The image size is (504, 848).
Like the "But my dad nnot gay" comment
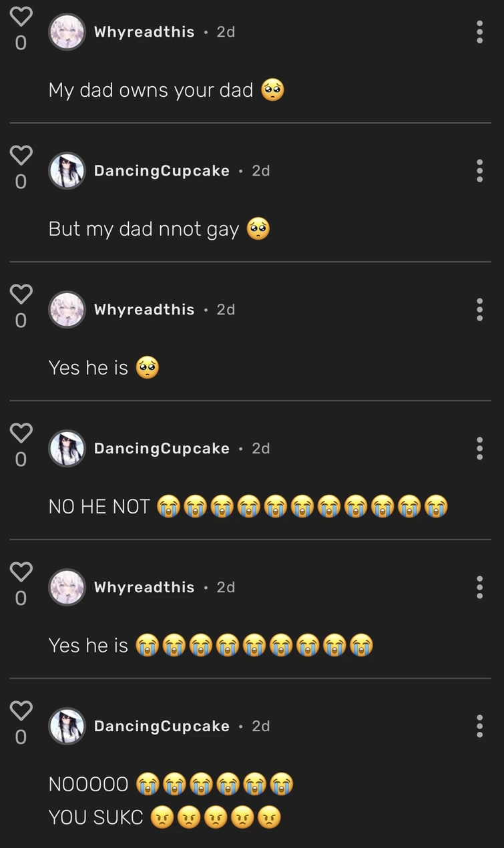[x=21, y=155]
